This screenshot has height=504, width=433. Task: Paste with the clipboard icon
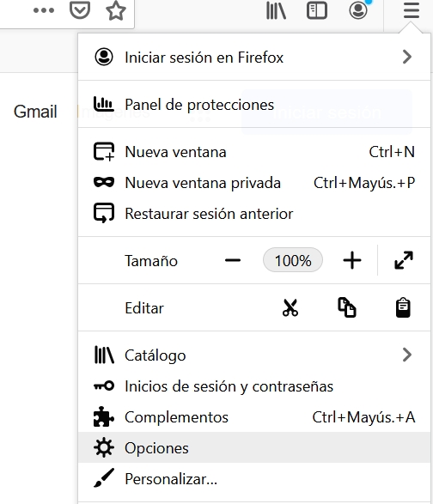click(x=403, y=307)
